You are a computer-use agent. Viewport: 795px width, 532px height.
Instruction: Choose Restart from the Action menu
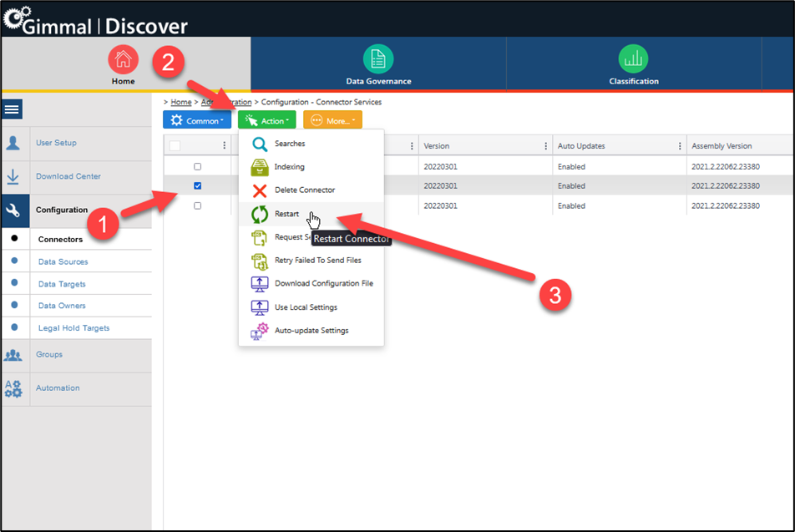pyautogui.click(x=286, y=214)
